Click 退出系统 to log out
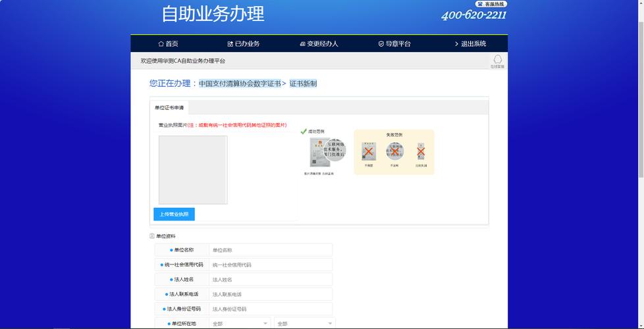This screenshot has width=644, height=329. (470, 43)
